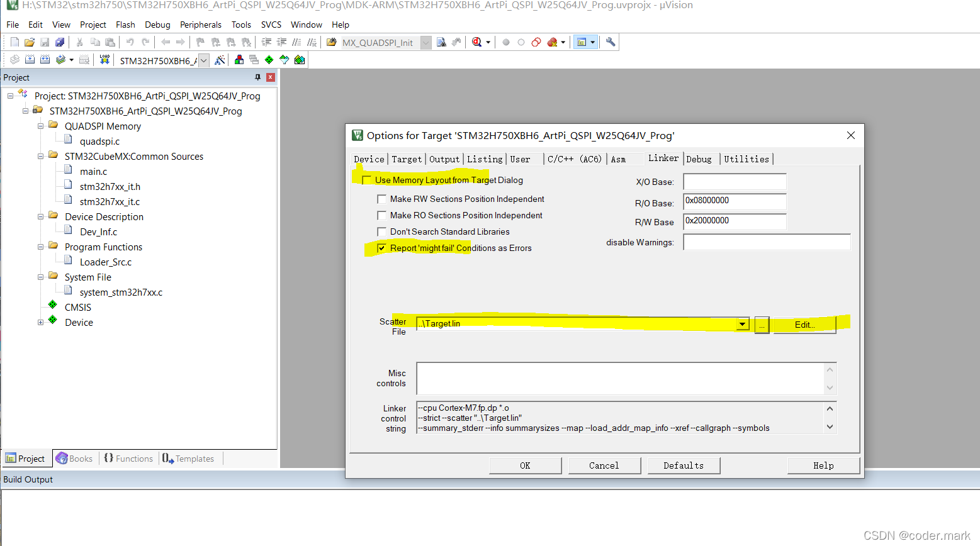Click the Pack Installer icon
The image size is (980, 546).
[x=300, y=60]
